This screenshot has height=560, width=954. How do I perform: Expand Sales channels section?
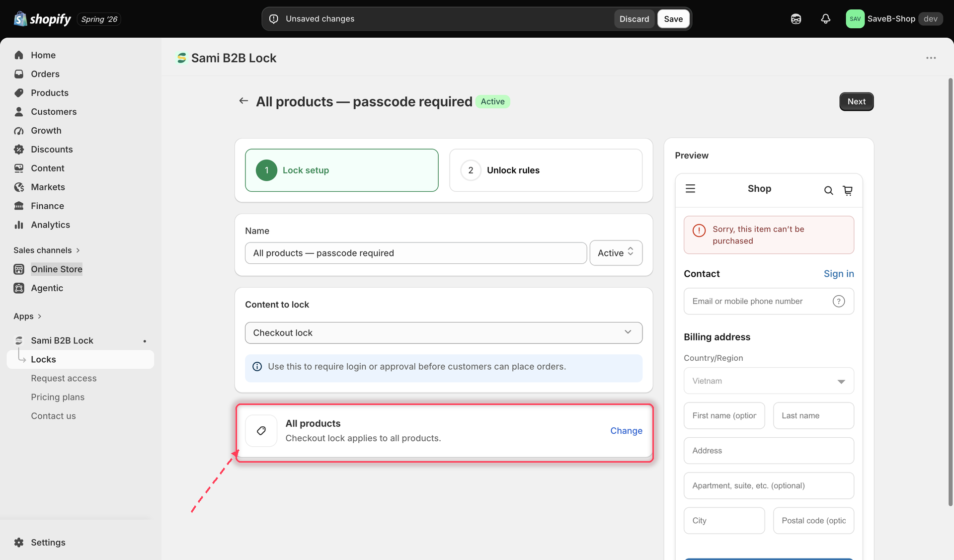click(47, 250)
